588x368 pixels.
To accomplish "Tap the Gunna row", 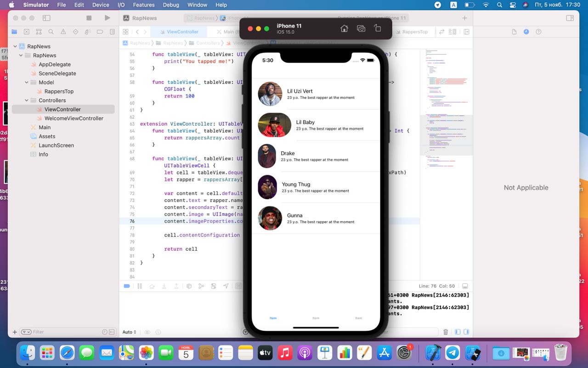I will 316,218.
